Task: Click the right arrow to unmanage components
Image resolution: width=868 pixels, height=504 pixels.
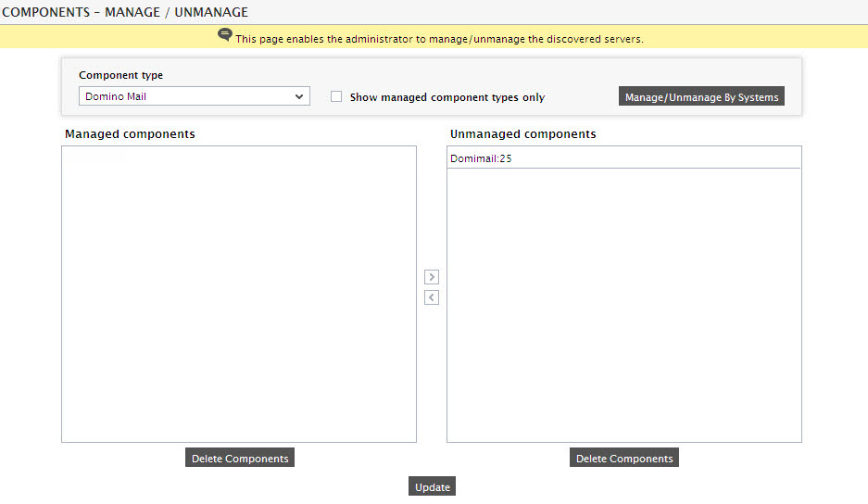Action: point(432,277)
